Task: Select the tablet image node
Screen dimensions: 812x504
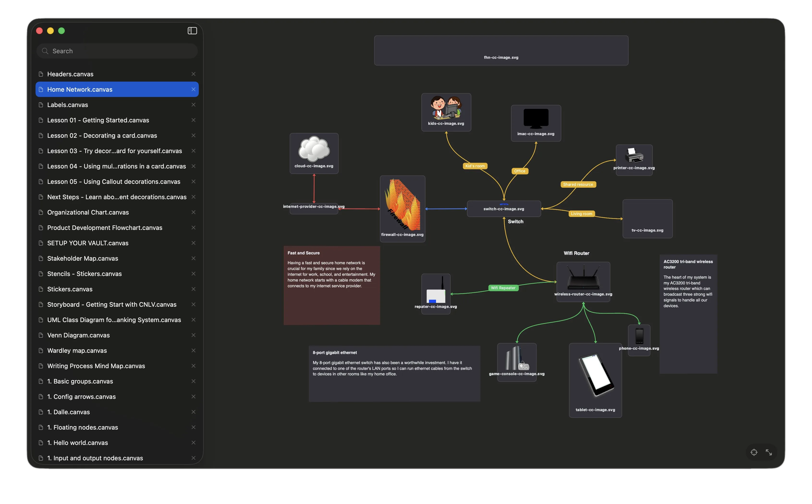Action: 595,380
